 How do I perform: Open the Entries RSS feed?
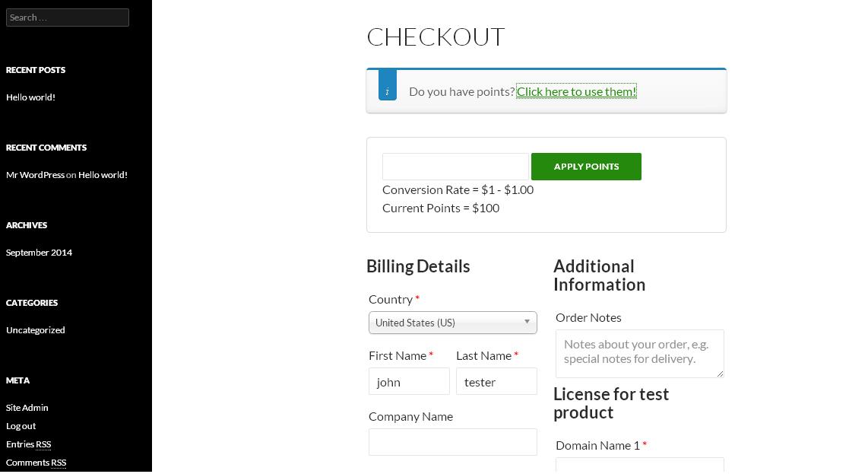click(29, 444)
